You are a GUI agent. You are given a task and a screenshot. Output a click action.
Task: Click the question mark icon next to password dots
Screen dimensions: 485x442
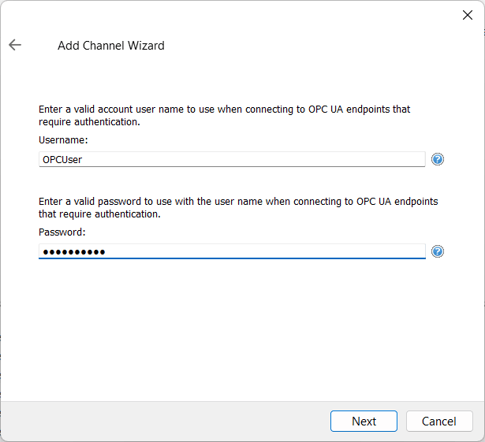coord(437,251)
